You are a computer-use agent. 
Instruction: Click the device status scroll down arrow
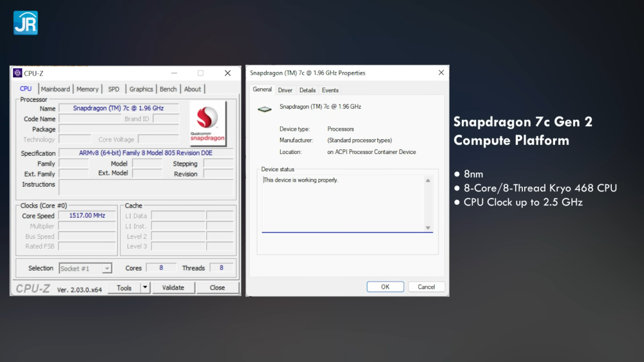tap(428, 227)
